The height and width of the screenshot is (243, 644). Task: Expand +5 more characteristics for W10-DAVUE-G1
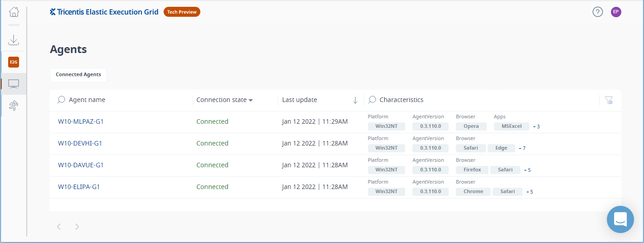coord(527,170)
